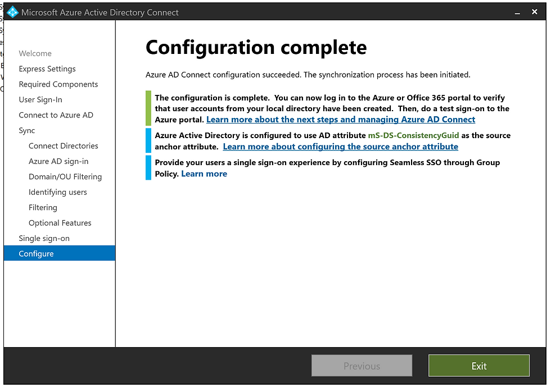Close the Azure AD Connect wizard window
This screenshot has width=551, height=392.
tap(535, 12)
